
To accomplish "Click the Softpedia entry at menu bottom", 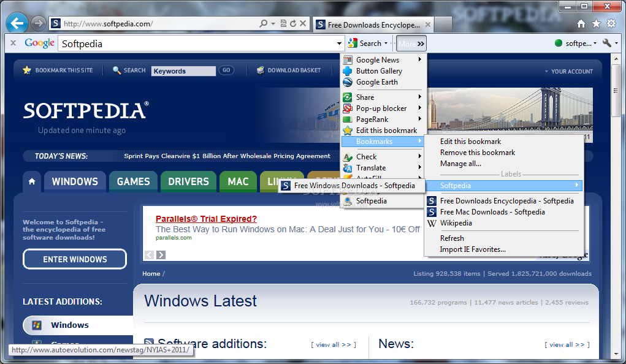I will [x=383, y=201].
